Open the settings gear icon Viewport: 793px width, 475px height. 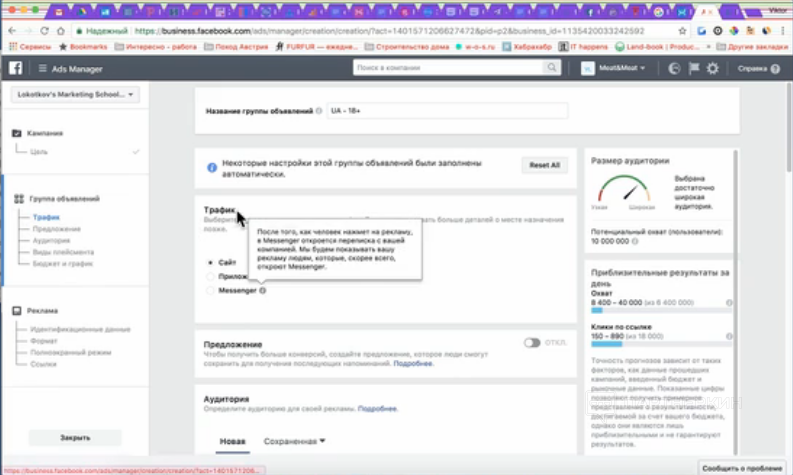712,68
